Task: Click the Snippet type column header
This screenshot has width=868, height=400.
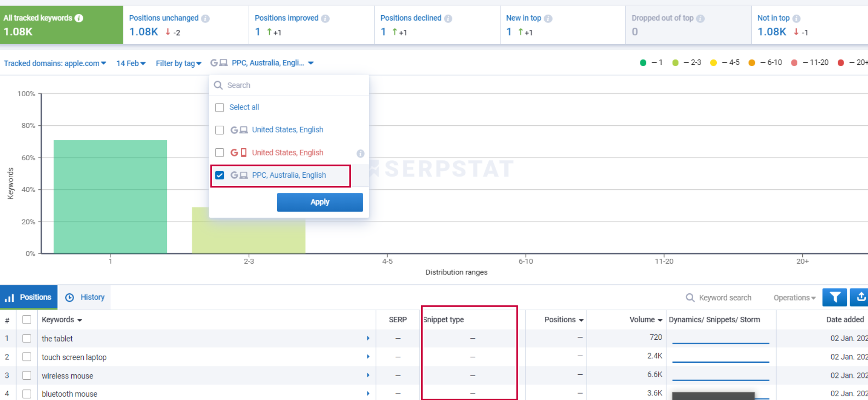Action: click(444, 319)
